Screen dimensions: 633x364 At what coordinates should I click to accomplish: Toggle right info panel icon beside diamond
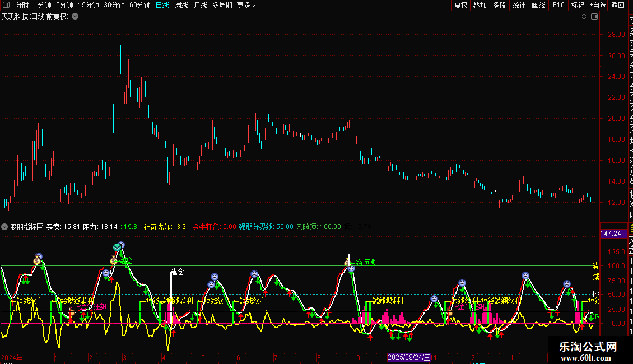pos(594,17)
